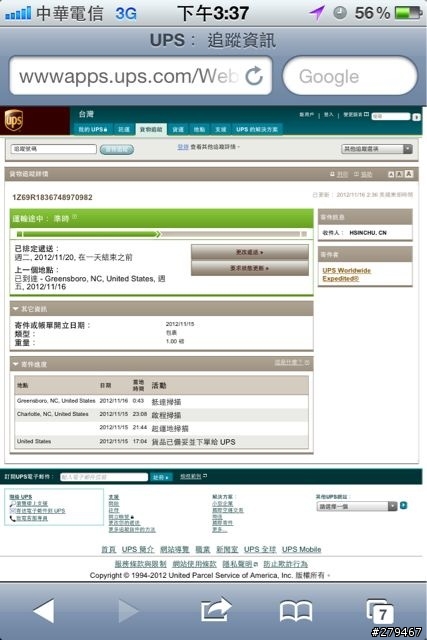Click the tracking number input field
Image resolution: width=427 pixels, height=640 pixels.
(x=53, y=149)
